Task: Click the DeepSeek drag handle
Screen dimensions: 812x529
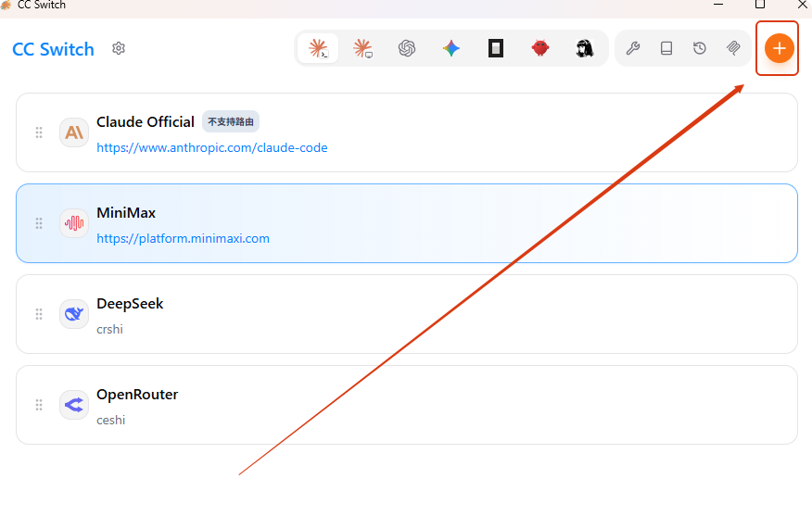Action: click(x=39, y=314)
